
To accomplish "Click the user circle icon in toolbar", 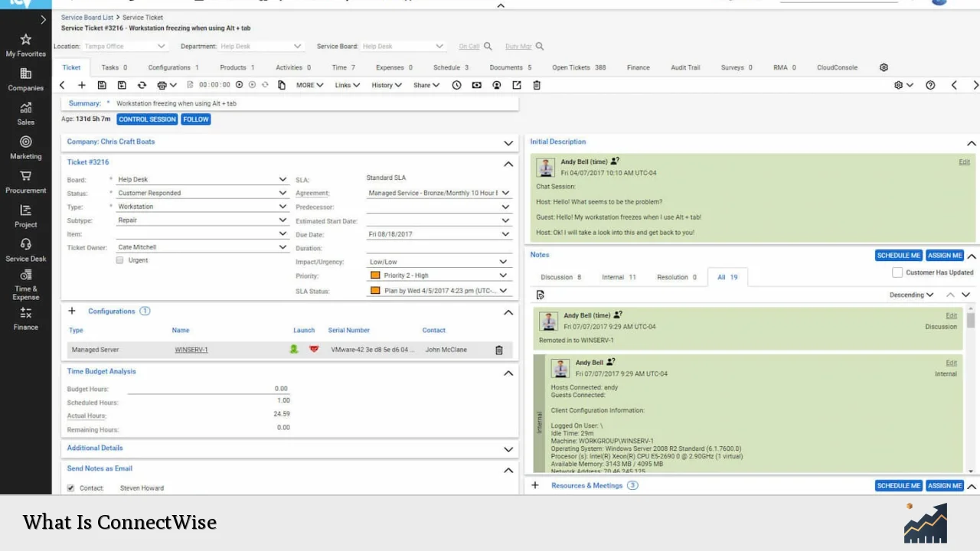I will [497, 85].
